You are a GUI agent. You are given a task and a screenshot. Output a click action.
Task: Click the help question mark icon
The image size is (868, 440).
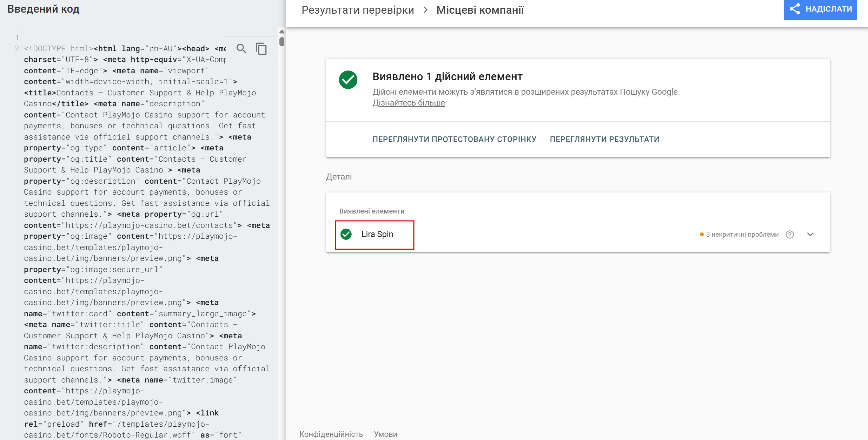coord(790,235)
